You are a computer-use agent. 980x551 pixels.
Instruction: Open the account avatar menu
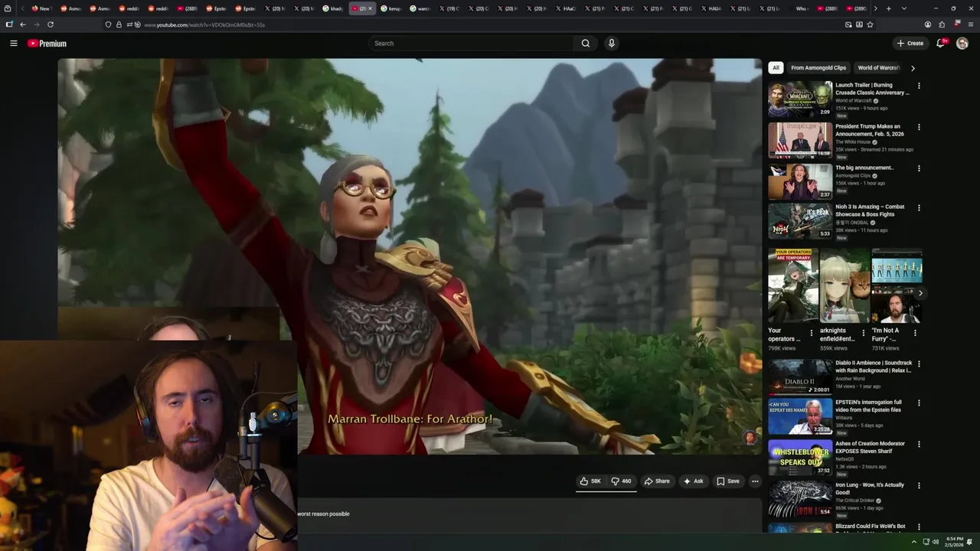(x=962, y=44)
